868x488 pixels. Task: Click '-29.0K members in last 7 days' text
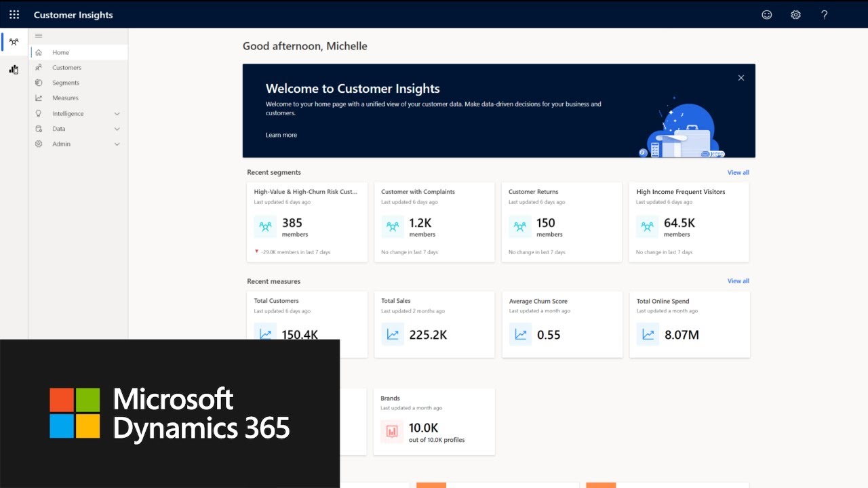point(296,252)
